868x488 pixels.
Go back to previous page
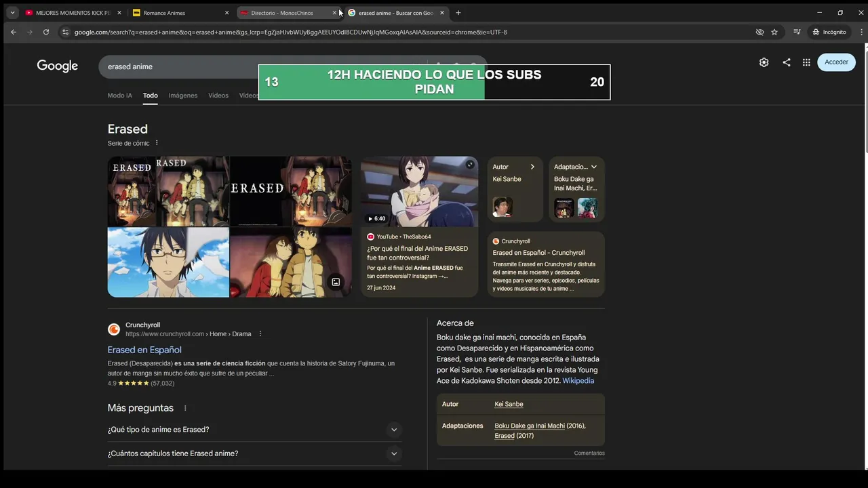[x=14, y=32]
